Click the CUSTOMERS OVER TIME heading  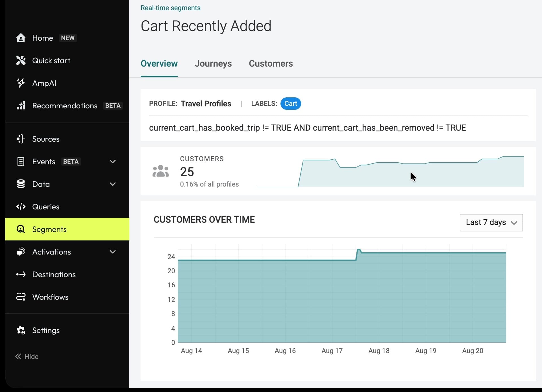pos(204,220)
